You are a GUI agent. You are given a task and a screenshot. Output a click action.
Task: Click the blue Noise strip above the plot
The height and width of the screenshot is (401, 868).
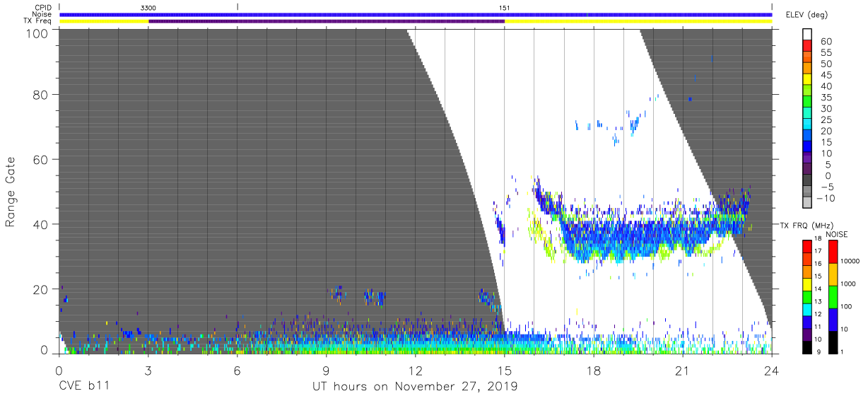click(416, 14)
